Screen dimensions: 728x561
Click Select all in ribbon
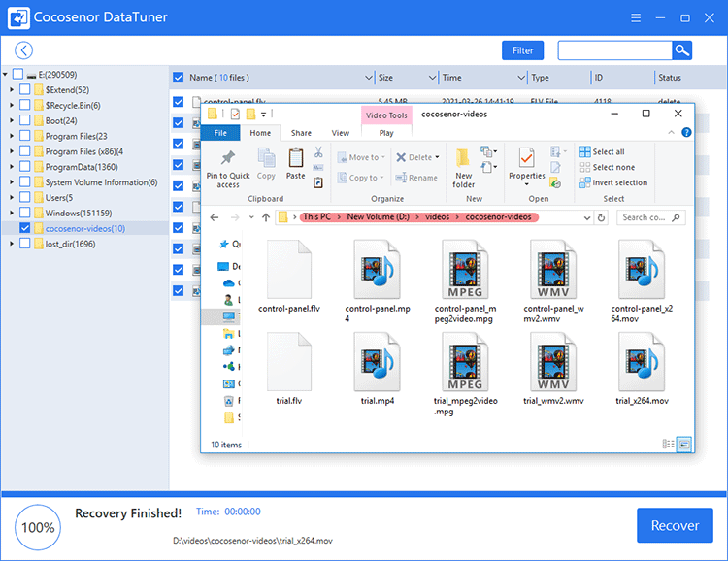pos(602,151)
